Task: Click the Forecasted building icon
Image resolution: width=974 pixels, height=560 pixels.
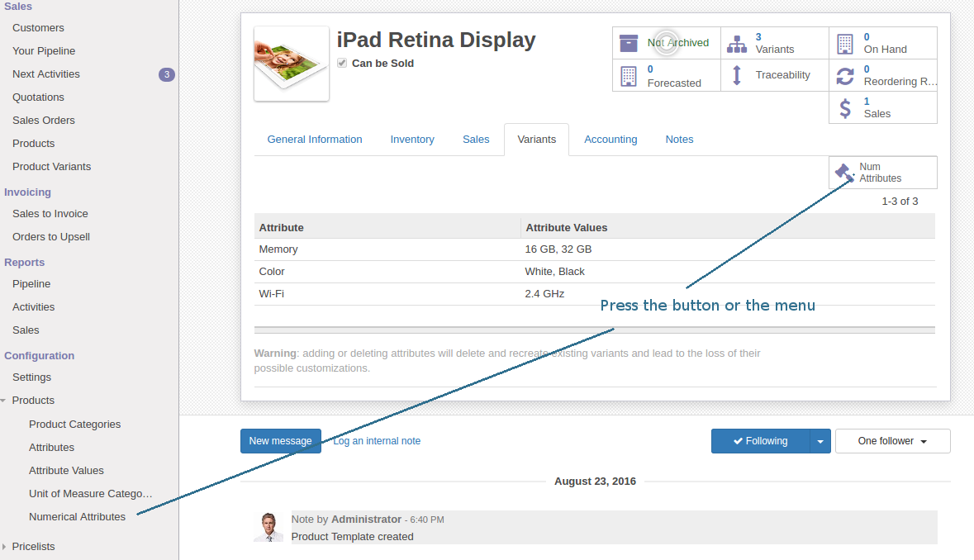Action: click(x=629, y=76)
